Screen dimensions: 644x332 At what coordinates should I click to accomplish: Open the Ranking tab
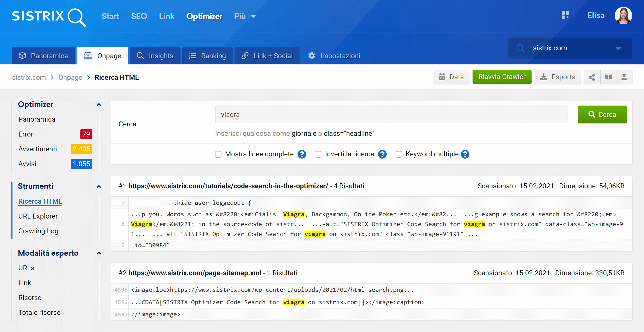point(207,56)
